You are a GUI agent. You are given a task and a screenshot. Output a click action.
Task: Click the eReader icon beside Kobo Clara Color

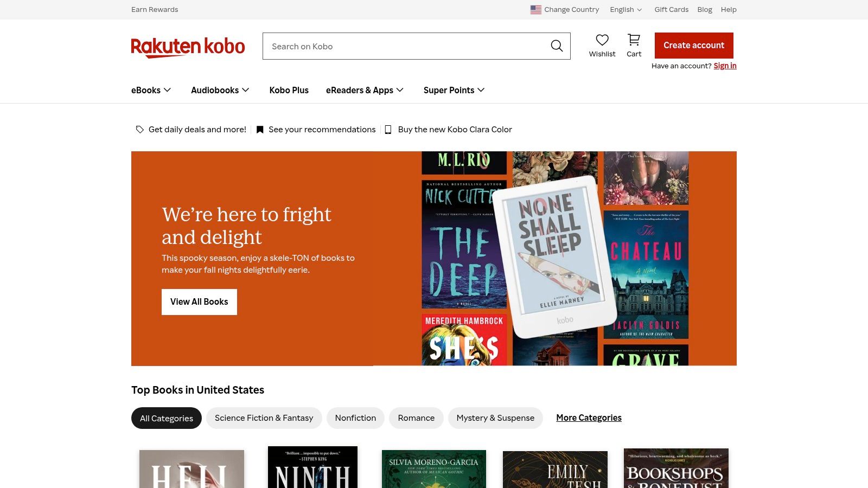click(388, 129)
